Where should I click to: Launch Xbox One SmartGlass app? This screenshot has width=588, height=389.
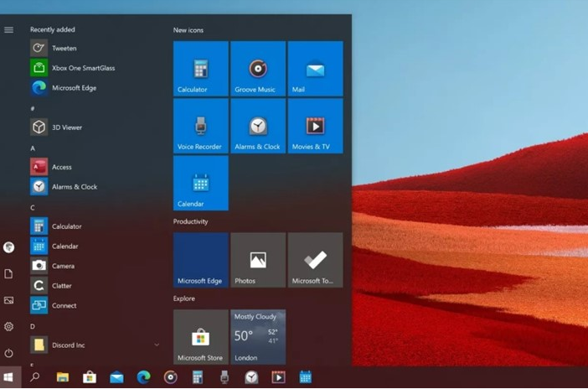pos(94,68)
